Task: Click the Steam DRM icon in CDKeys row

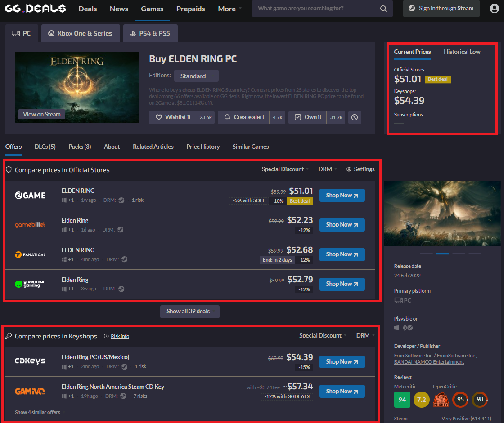Action: click(x=124, y=366)
